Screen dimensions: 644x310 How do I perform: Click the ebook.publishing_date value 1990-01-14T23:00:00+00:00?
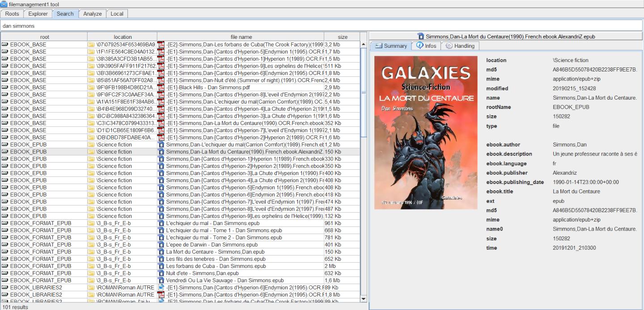(586, 182)
